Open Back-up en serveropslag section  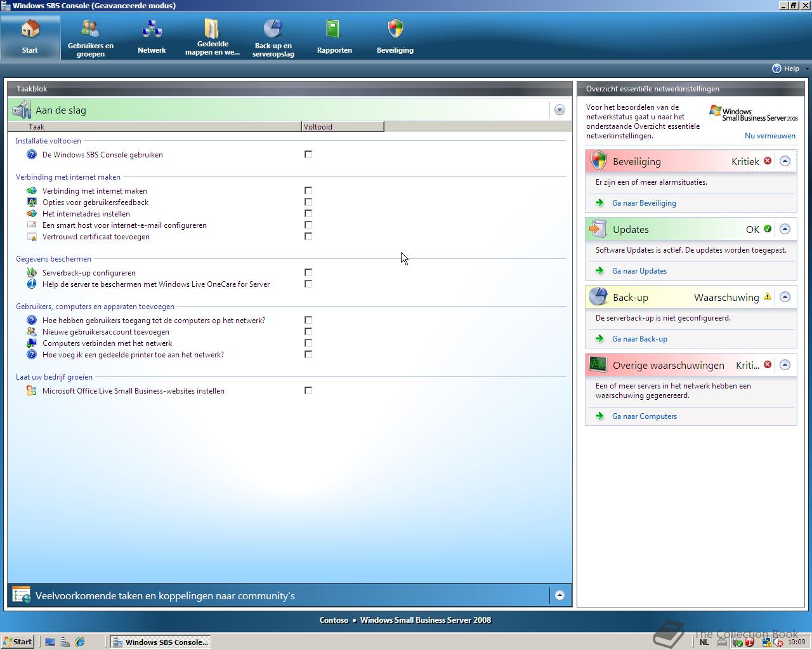(x=273, y=38)
